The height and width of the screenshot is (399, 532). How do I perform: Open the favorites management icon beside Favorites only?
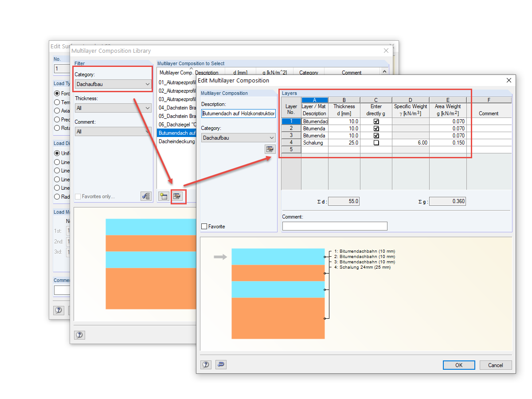click(146, 196)
